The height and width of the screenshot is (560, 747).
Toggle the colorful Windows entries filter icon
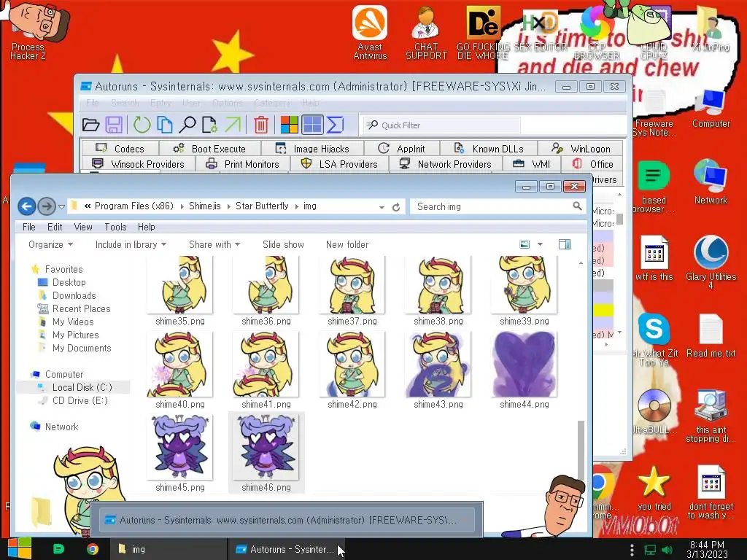click(289, 125)
